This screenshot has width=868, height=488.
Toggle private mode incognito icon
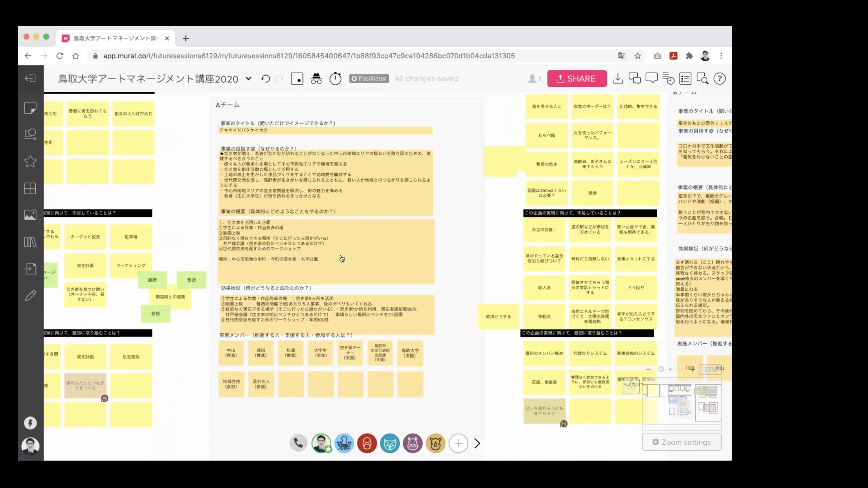pyautogui.click(x=316, y=79)
